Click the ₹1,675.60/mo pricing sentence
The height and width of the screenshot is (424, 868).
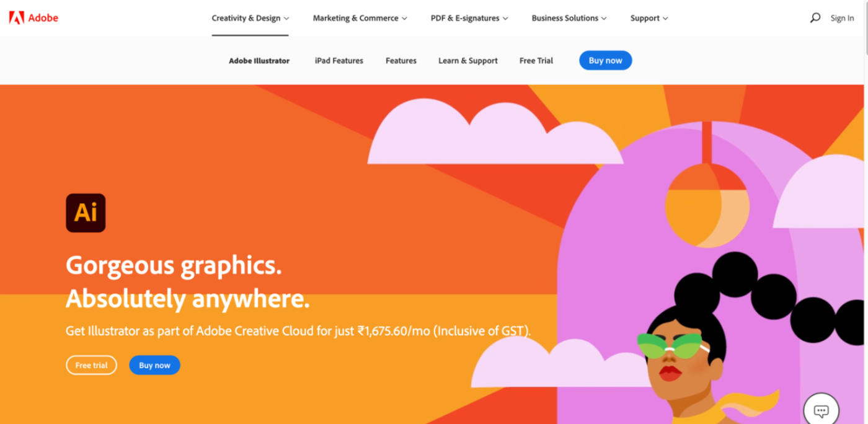298,331
